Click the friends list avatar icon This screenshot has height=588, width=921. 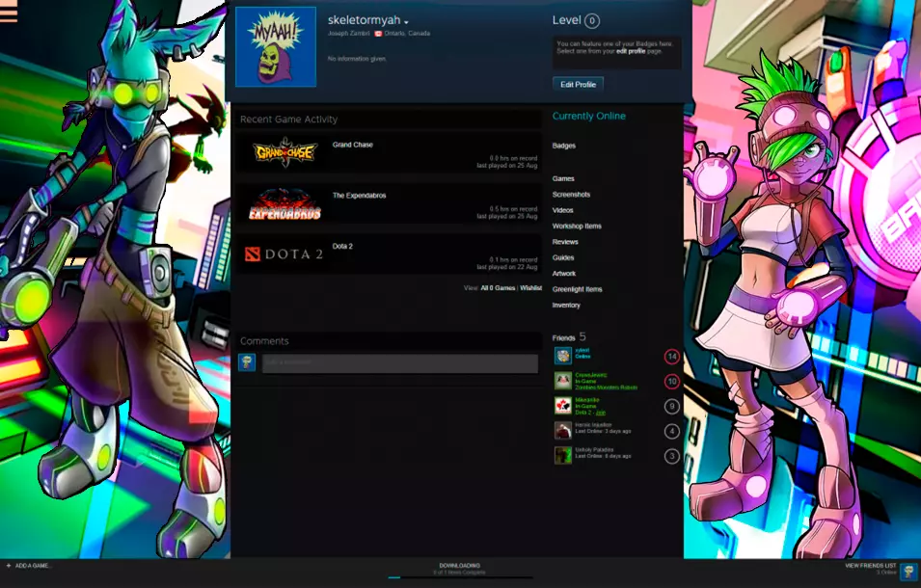coord(908,572)
